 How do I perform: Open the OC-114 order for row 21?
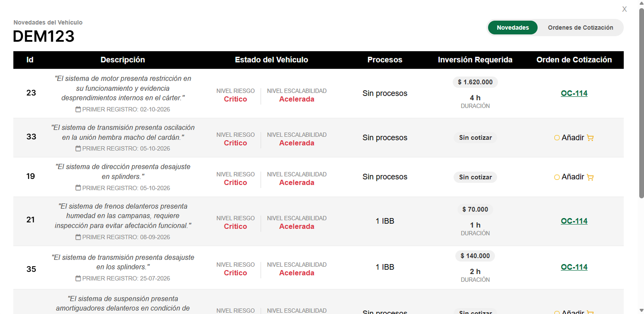click(x=574, y=221)
